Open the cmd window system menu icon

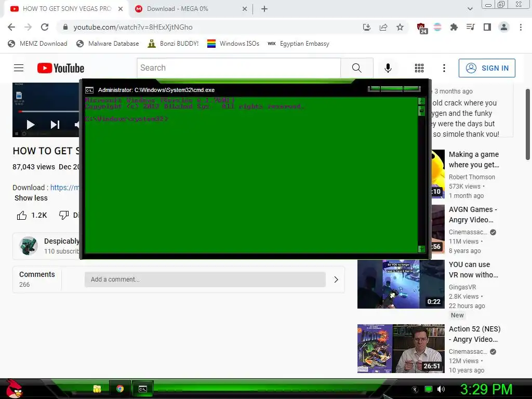89,90
